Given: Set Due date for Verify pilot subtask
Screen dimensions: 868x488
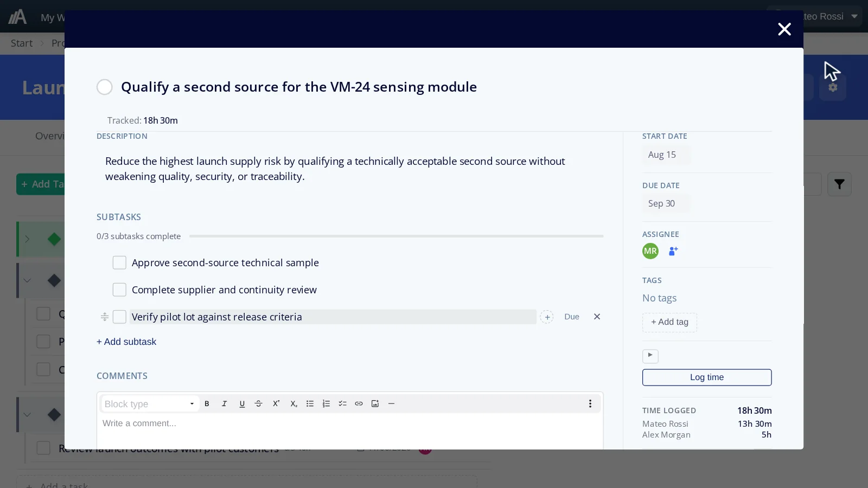Looking at the screenshot, I should coord(572,317).
